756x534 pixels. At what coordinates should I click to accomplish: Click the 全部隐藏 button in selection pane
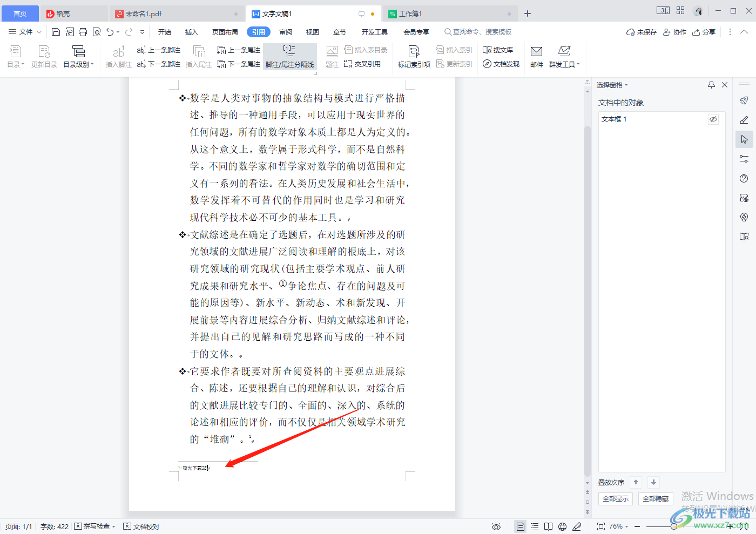click(655, 498)
